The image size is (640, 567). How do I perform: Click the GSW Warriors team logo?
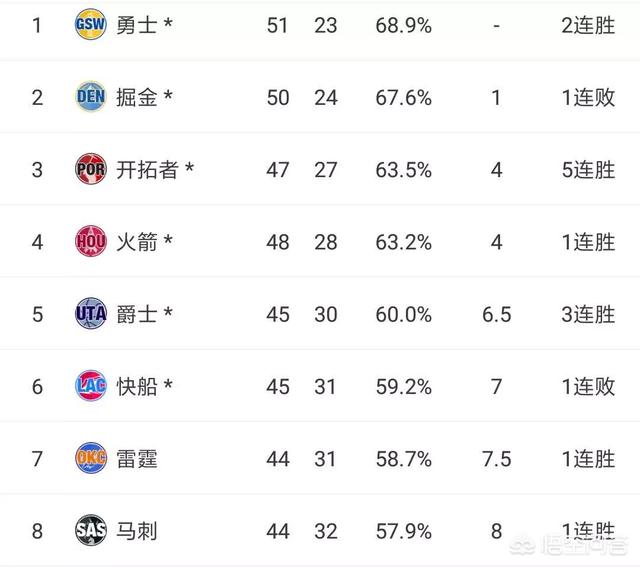91,24
